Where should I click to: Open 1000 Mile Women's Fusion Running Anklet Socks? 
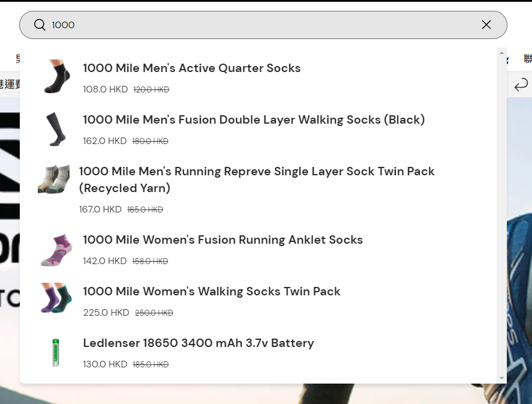tap(223, 240)
